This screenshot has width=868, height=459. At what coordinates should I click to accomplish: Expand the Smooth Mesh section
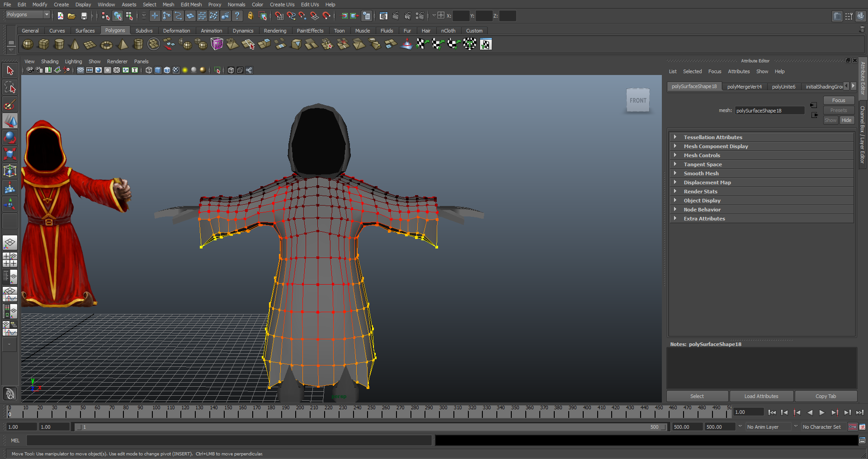tap(701, 173)
